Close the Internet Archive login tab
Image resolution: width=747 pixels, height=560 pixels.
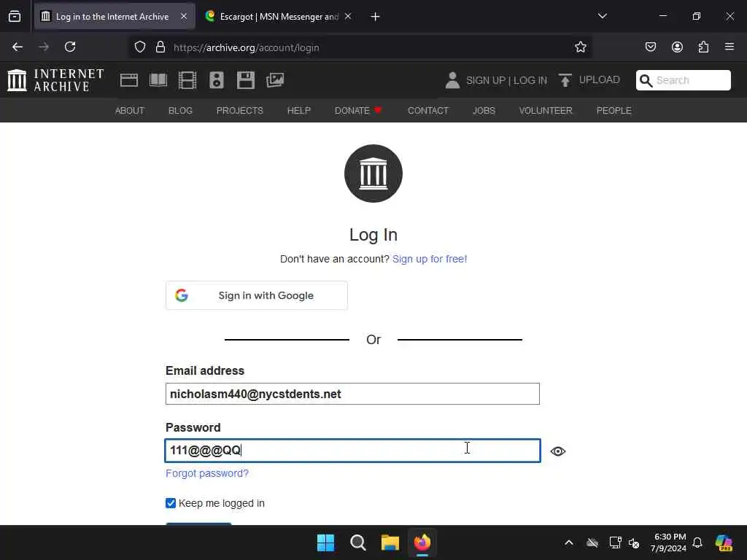click(184, 17)
